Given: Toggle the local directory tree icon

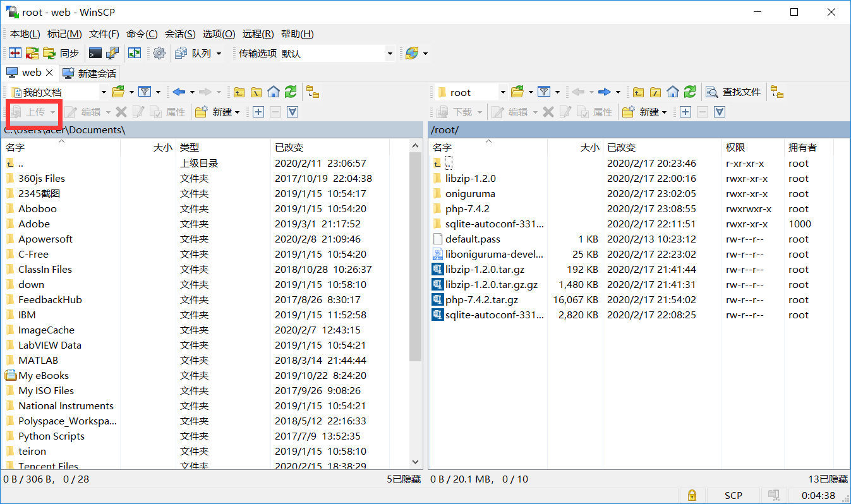Looking at the screenshot, I should pyautogui.click(x=313, y=92).
